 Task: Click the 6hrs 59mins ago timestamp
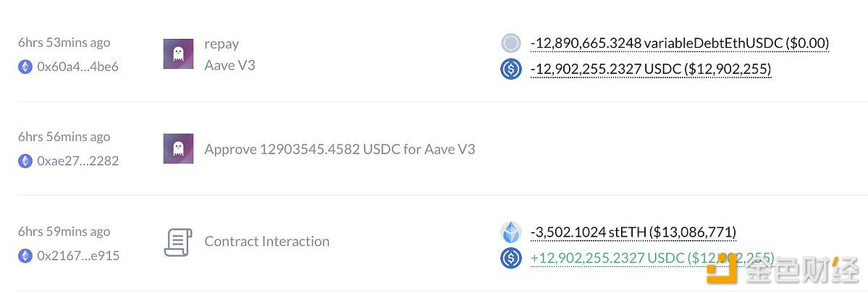[64, 232]
